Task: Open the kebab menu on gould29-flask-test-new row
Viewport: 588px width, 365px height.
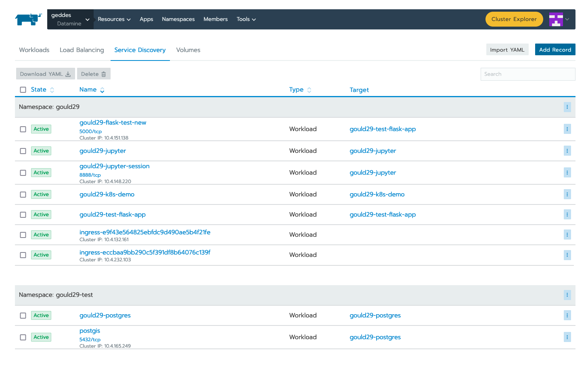Action: tap(567, 129)
